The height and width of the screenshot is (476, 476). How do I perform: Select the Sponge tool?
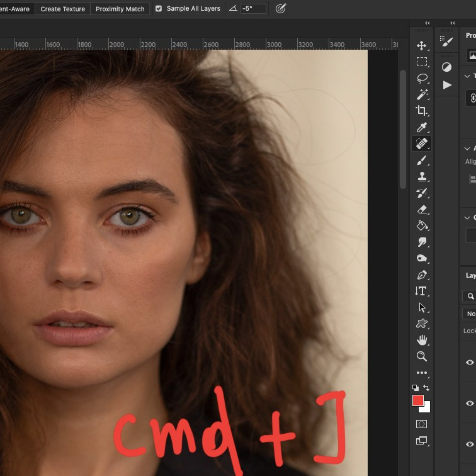click(x=421, y=258)
